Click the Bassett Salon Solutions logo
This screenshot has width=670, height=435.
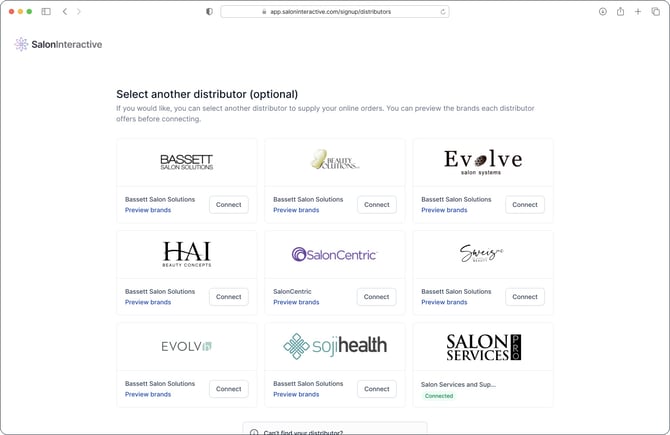tap(187, 162)
